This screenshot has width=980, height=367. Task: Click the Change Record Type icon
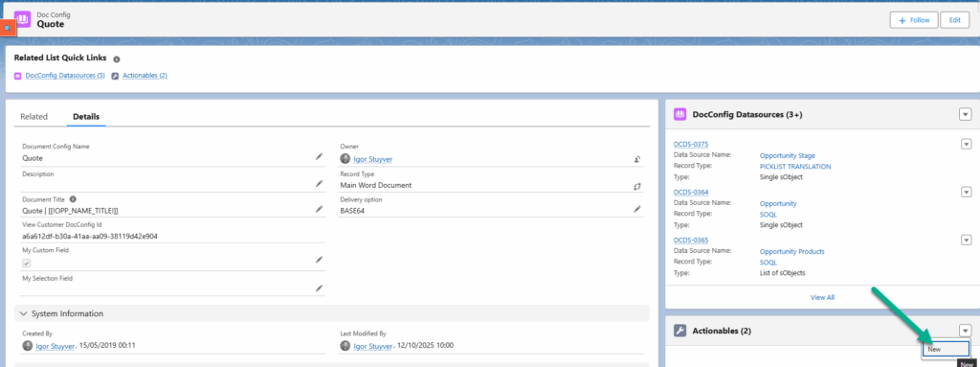pos(636,186)
